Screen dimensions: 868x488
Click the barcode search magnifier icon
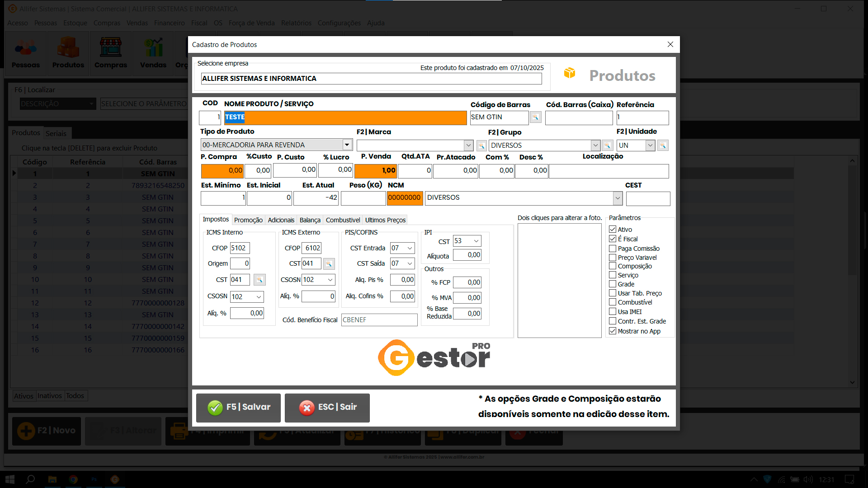coord(535,117)
